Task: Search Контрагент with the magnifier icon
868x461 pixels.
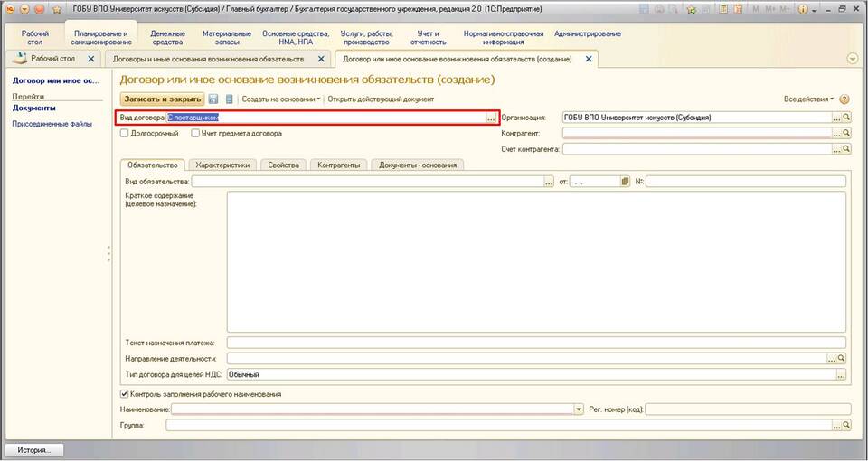Action: 846,133
